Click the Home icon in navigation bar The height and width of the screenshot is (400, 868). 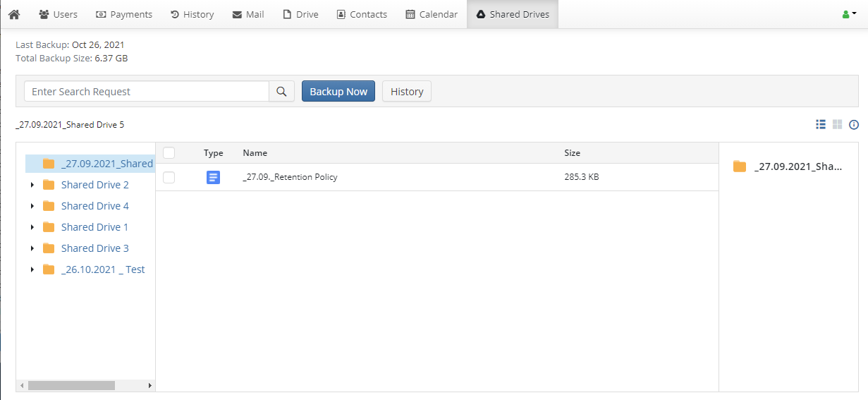(x=14, y=14)
